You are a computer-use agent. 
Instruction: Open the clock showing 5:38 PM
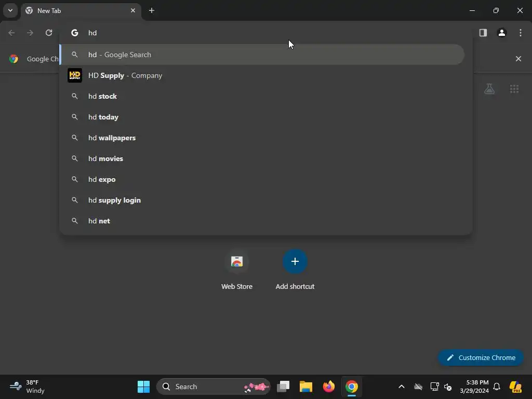point(474,387)
